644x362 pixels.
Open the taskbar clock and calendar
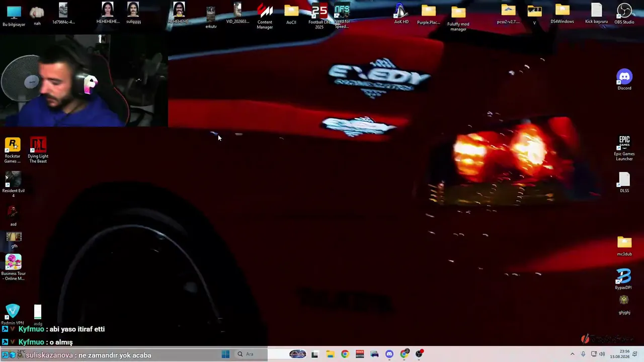pos(619,354)
